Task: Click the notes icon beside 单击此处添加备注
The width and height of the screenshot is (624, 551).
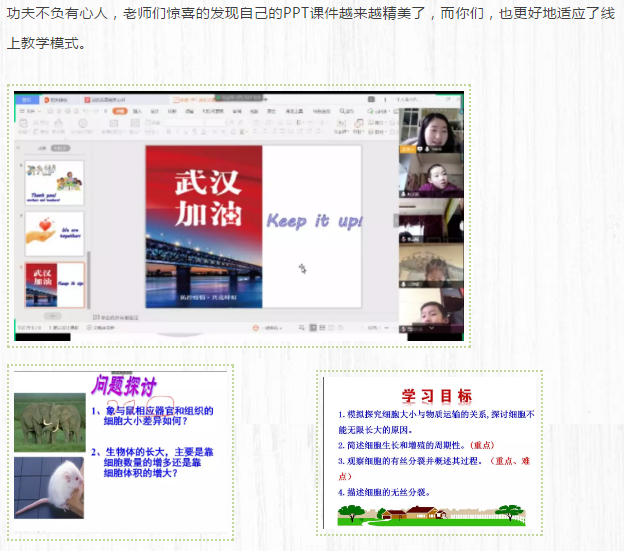Action: point(96,317)
